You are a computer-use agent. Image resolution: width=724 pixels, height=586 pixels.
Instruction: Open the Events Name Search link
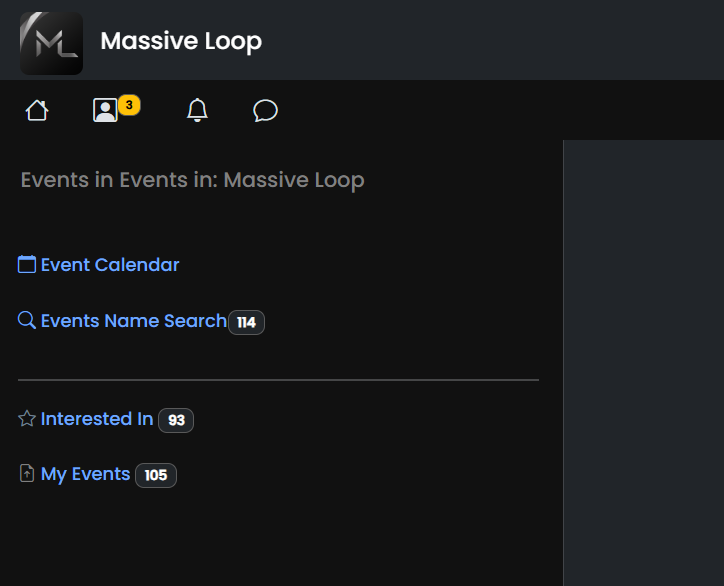pos(134,321)
